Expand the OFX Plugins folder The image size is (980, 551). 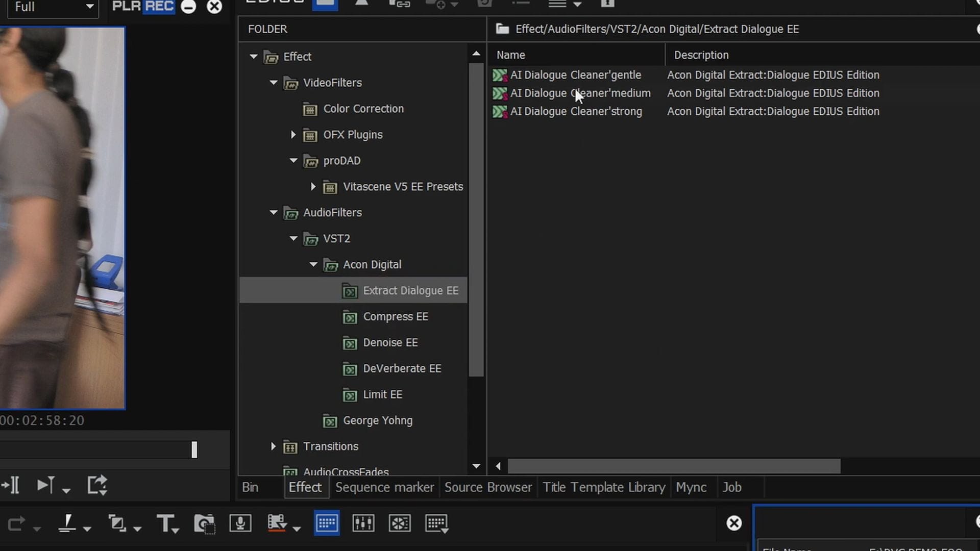(x=293, y=135)
